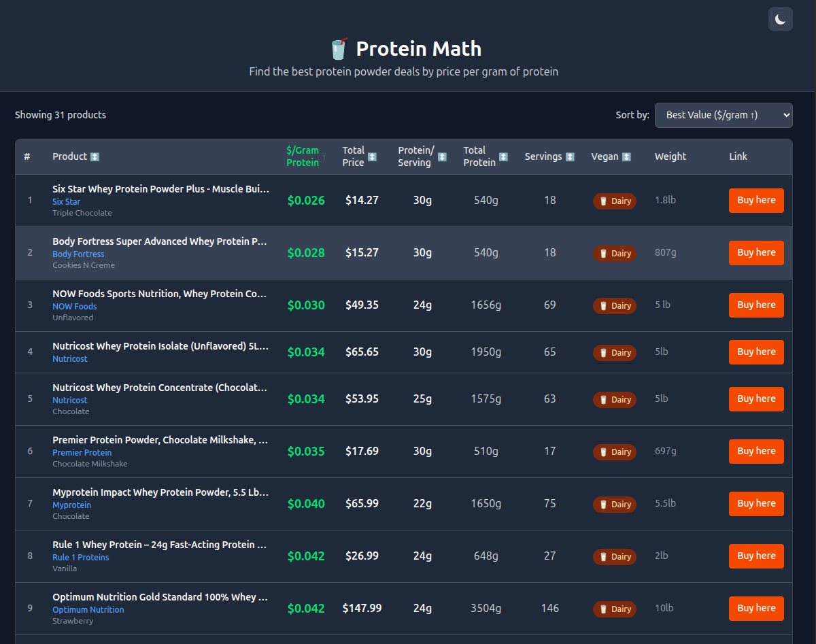
Task: Click Dairy badge in Six Star row
Action: tap(615, 201)
